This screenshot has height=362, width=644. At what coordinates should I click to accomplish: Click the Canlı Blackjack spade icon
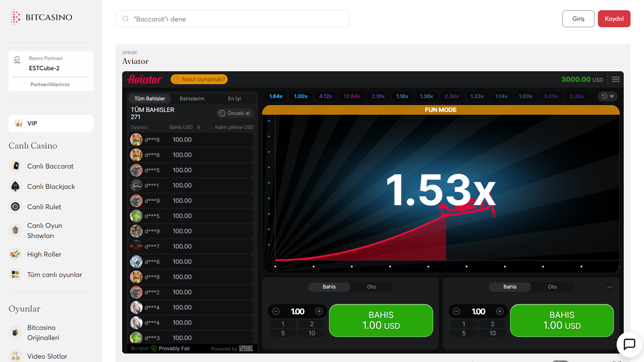tap(16, 187)
